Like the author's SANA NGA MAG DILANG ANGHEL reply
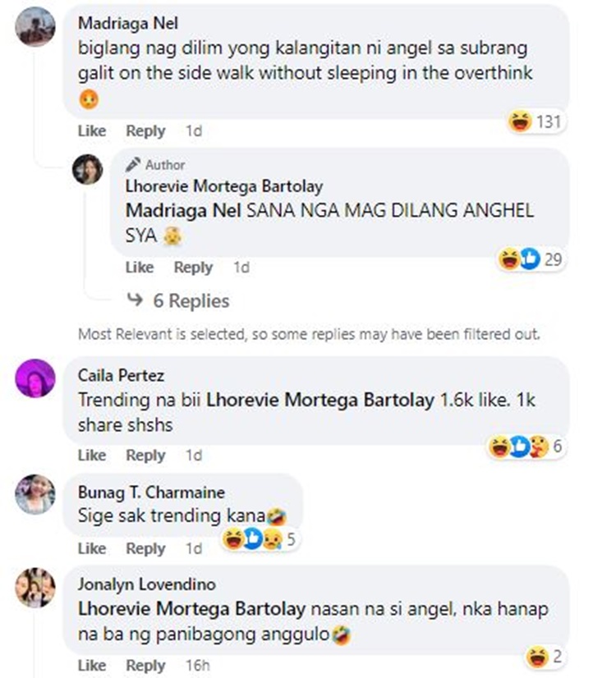 coord(140,268)
